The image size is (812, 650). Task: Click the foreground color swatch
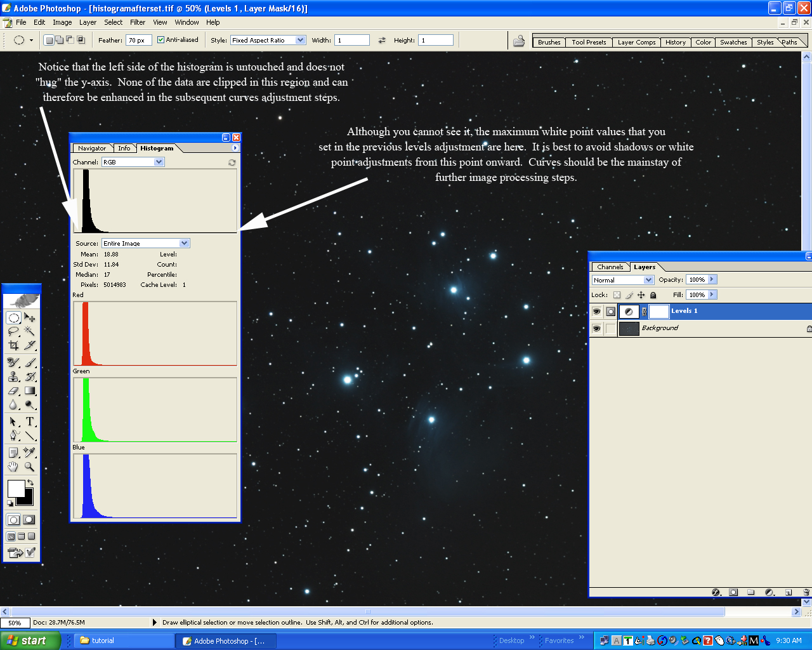pos(16,489)
